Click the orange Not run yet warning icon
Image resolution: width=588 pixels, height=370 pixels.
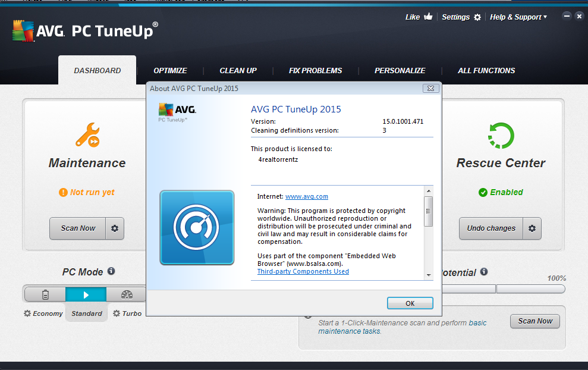(x=63, y=193)
